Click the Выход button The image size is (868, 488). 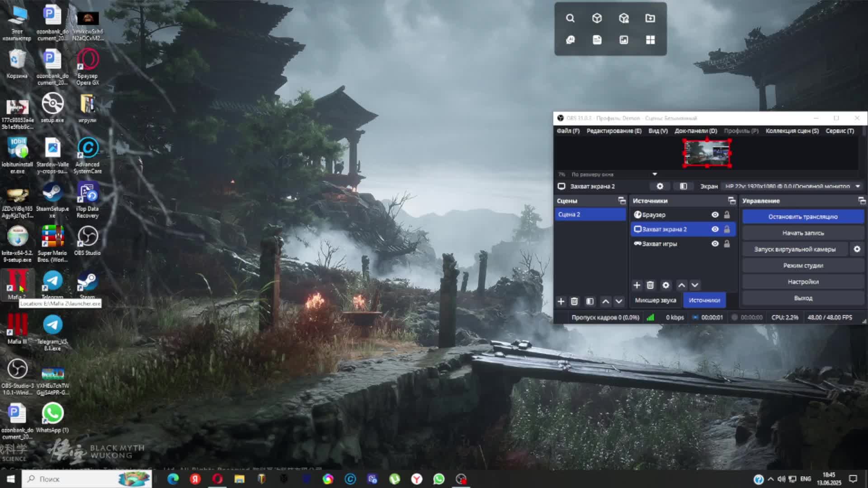coord(803,298)
